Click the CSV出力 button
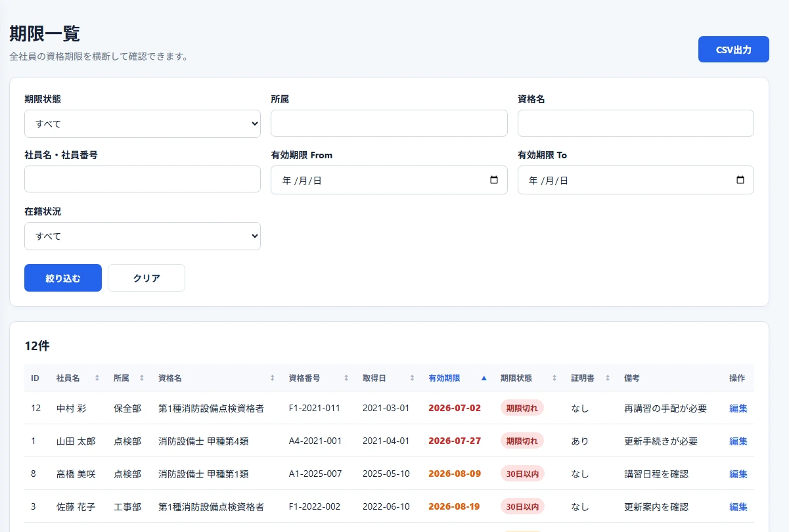This screenshot has height=532, width=789. pyautogui.click(x=733, y=49)
